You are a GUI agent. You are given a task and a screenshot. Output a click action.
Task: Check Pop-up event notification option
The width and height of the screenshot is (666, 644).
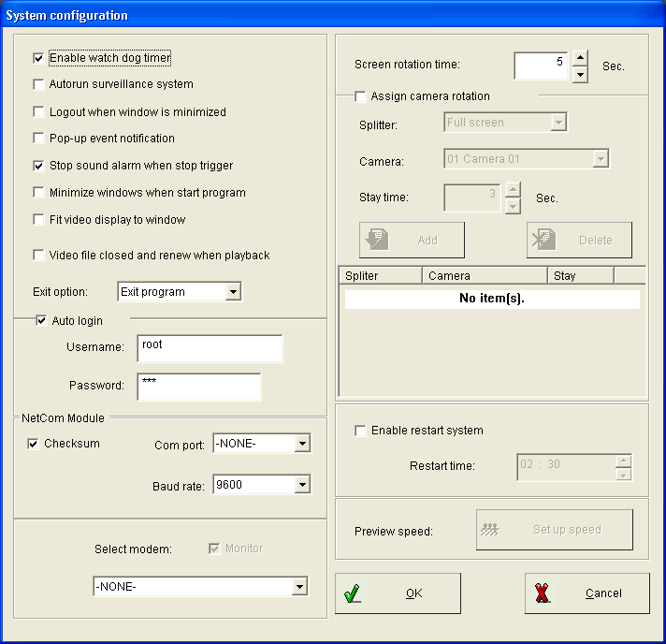pos(38,139)
